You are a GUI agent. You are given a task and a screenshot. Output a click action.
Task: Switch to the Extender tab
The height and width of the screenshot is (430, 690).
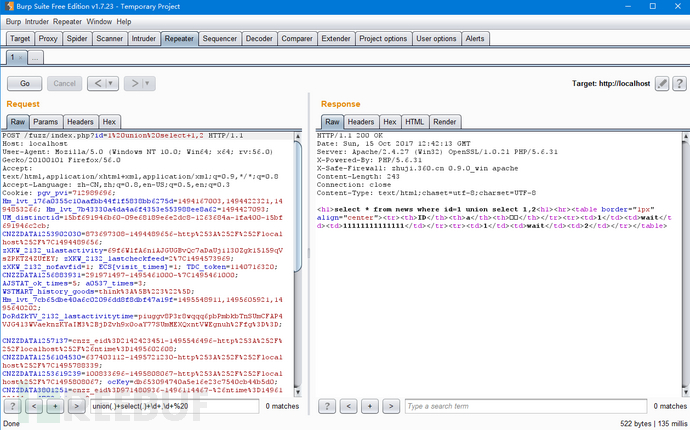click(x=336, y=38)
